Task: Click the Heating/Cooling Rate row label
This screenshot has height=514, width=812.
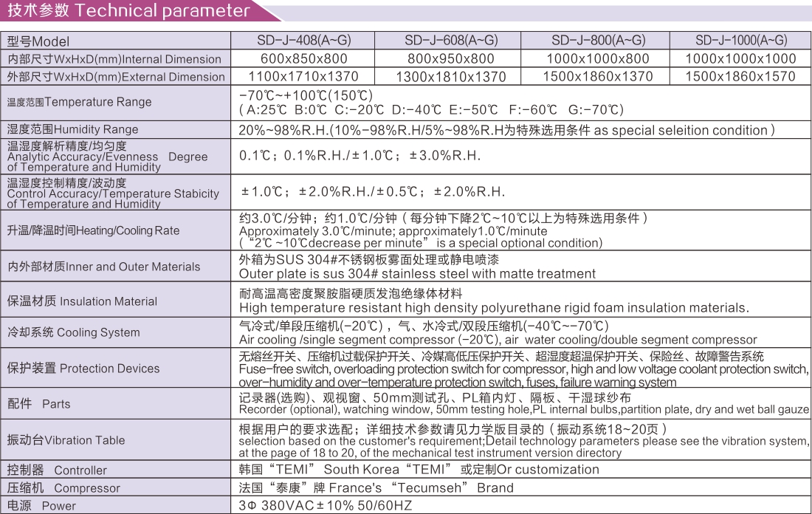Action: tap(93, 230)
